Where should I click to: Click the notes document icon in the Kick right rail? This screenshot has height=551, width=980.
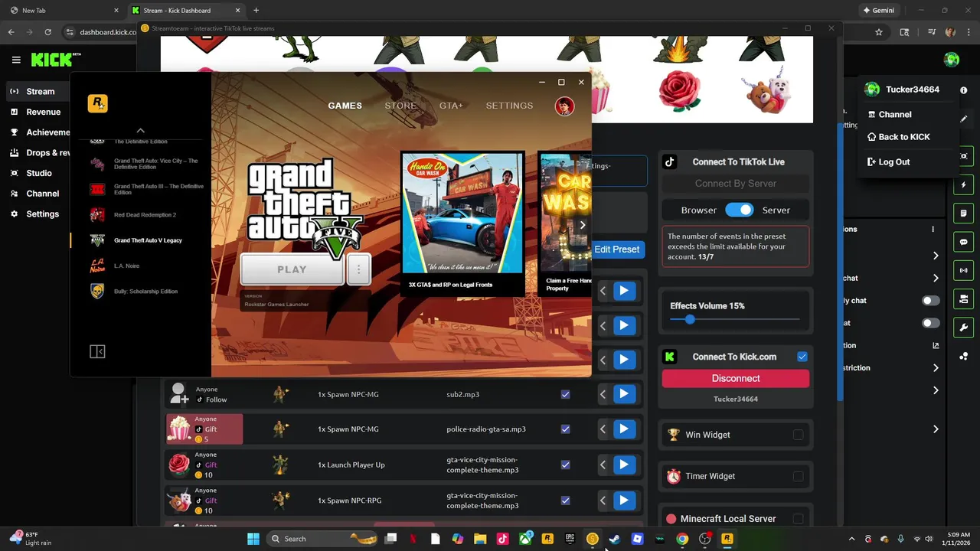(x=964, y=214)
